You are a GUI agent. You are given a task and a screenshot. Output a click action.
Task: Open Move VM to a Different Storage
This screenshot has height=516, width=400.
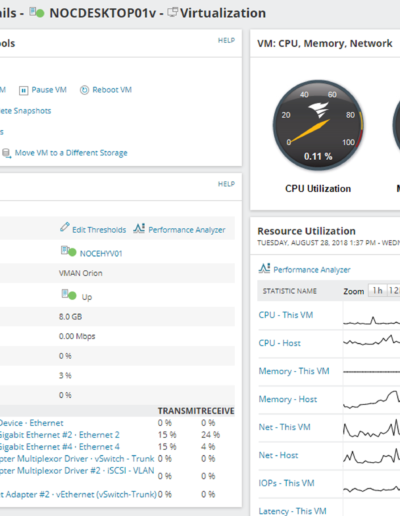71,153
